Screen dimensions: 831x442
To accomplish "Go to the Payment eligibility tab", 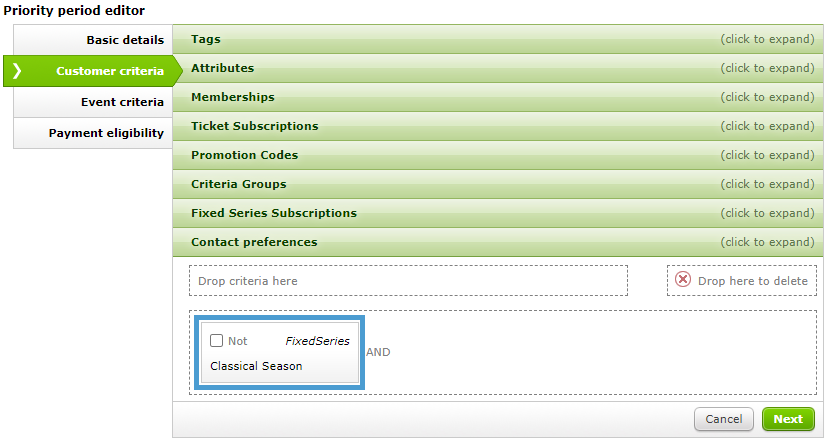I will (x=93, y=133).
